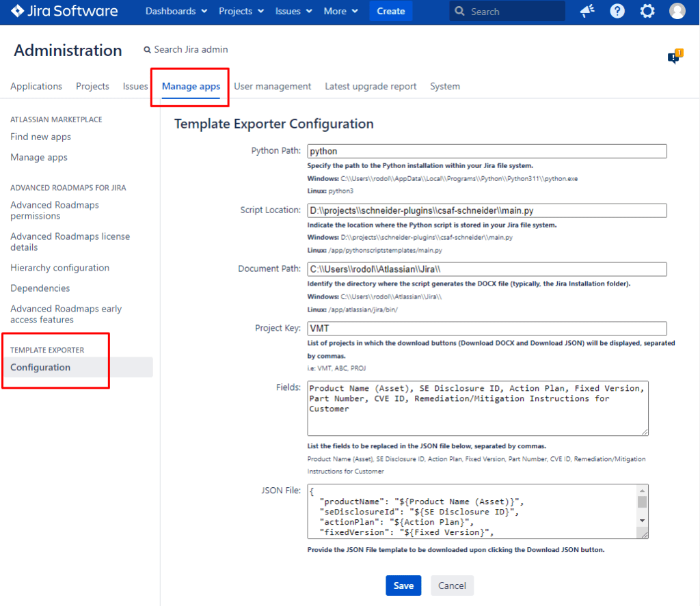700x606 pixels.
Task: Switch to the System tab
Action: pos(444,86)
